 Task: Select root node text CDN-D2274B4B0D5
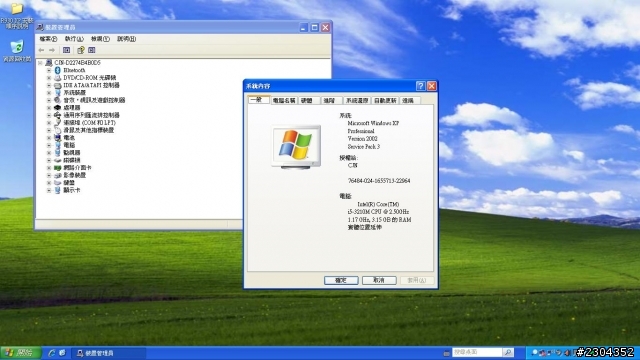[78, 63]
